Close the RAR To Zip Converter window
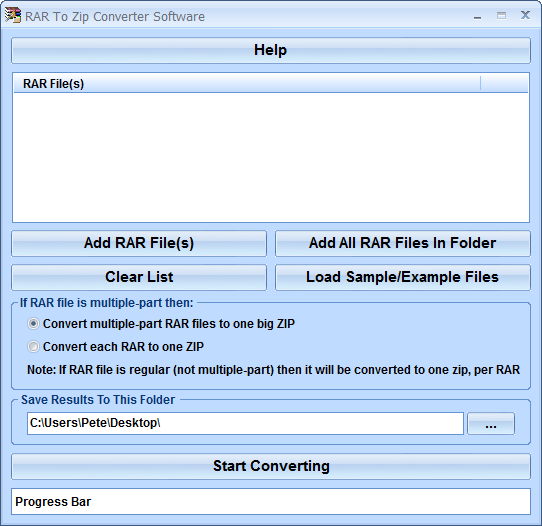The width and height of the screenshot is (542, 526). click(525, 15)
